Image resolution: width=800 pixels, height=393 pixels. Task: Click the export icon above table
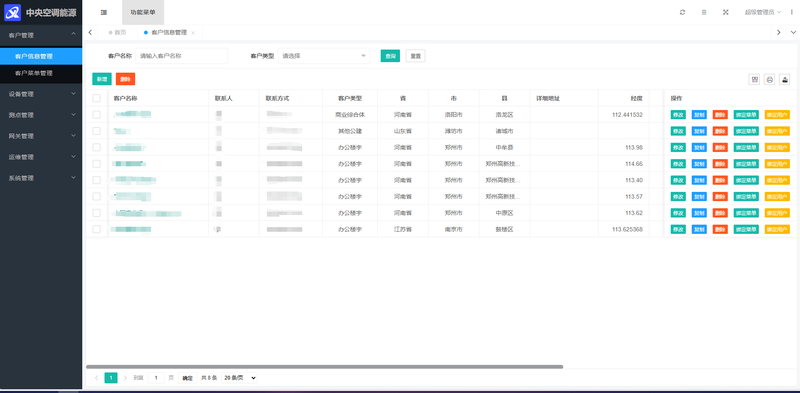tap(785, 79)
